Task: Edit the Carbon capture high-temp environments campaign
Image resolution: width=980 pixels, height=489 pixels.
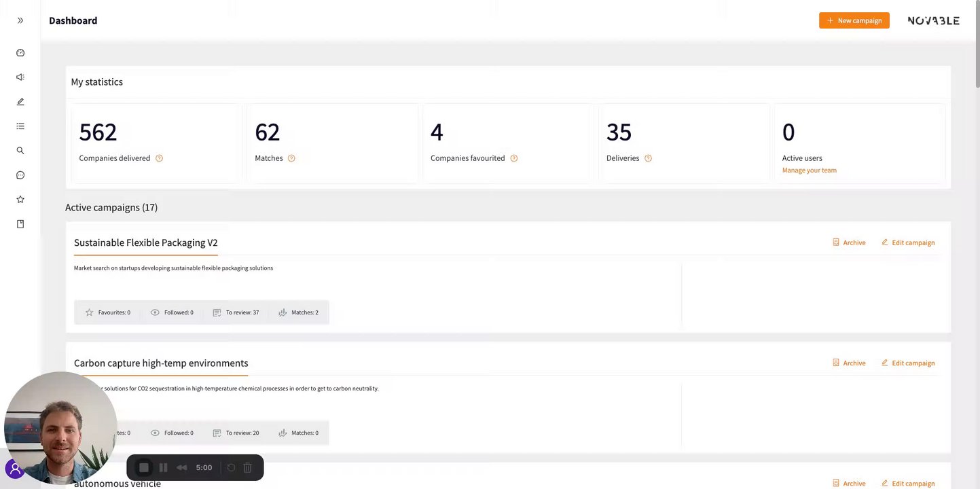Action: click(908, 363)
